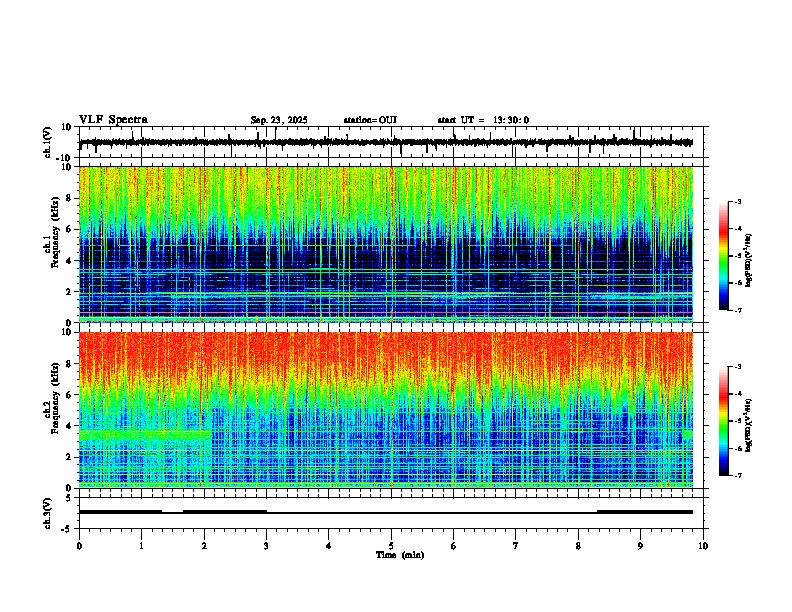
Task: Click the ch.2 green band near 3.5 kHz
Action: 145,435
